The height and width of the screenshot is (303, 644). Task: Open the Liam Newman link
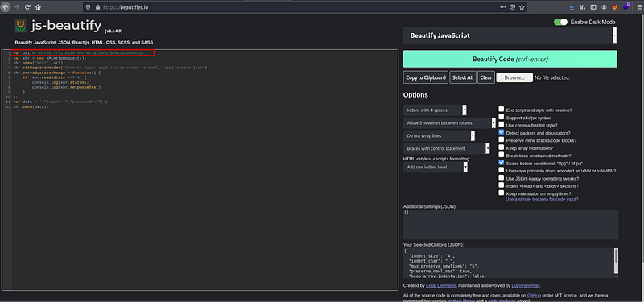pyautogui.click(x=526, y=286)
